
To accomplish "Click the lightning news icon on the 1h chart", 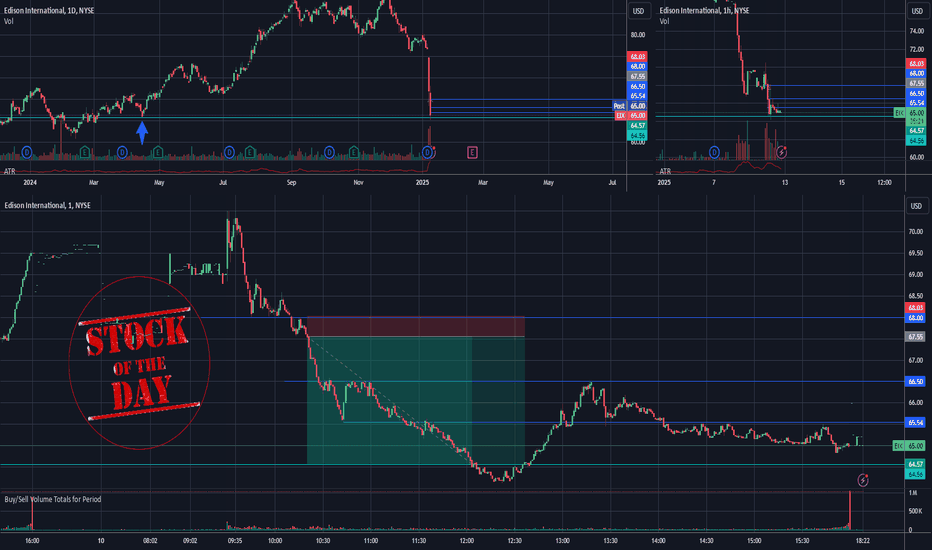I will tap(781, 153).
